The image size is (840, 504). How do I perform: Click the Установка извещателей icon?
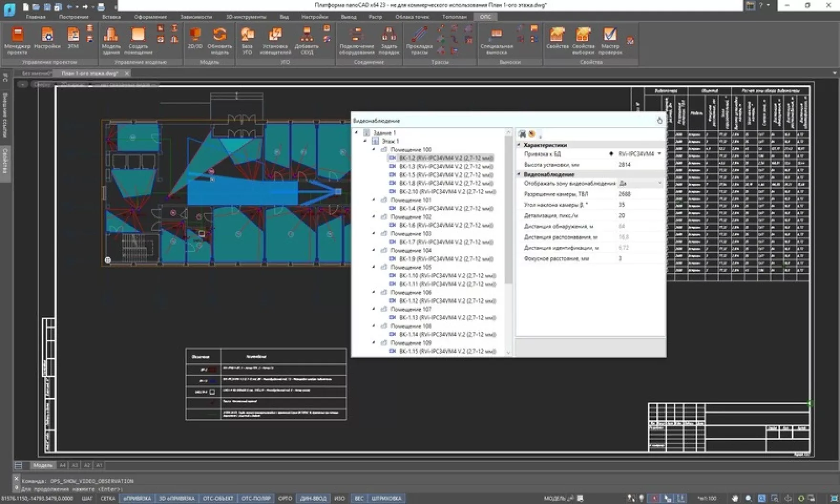pos(275,41)
